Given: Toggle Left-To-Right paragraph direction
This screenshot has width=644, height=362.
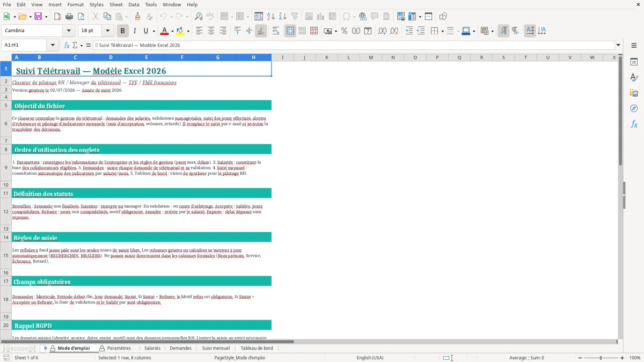Looking at the screenshot, I should 503,31.
